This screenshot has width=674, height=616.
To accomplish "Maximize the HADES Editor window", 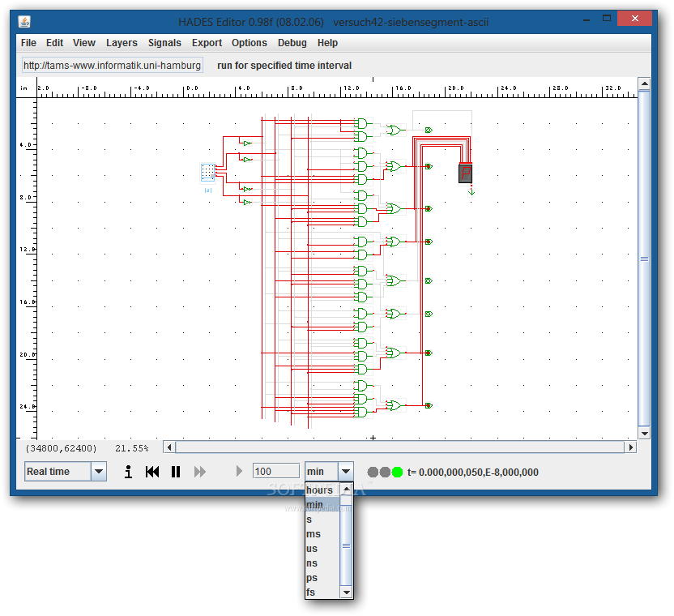I will [607, 19].
